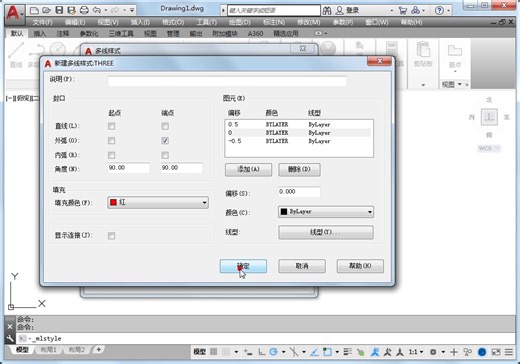
Task: Click the isolate objects icon
Action: [x=468, y=352]
